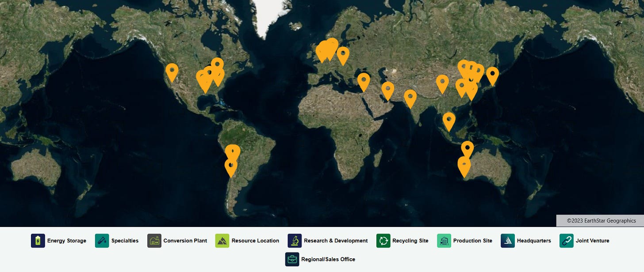The image size is (644, 272).
Task: Filter by Joint Venture label
Action: [x=593, y=241]
